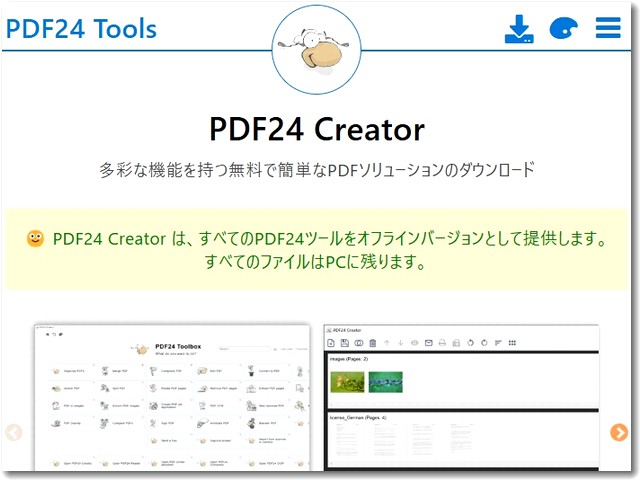Screen dimensions: 640x480
Task: Go to previous slide with faded arrow
Action: pos(14,432)
